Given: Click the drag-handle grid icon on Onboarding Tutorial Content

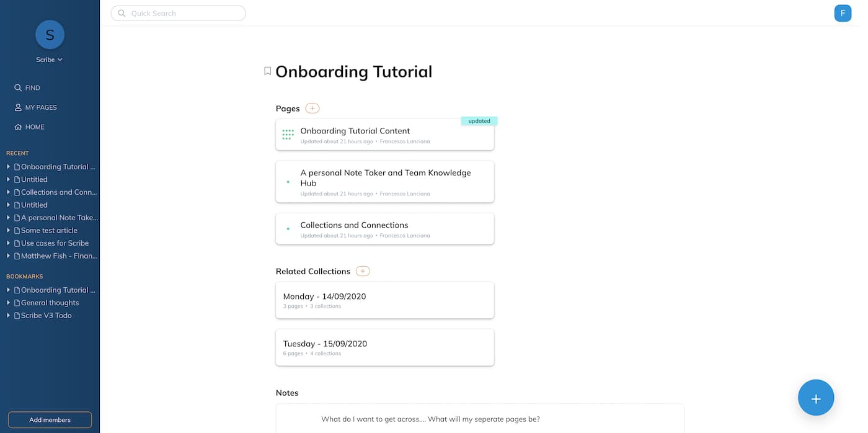Looking at the screenshot, I should (288, 135).
